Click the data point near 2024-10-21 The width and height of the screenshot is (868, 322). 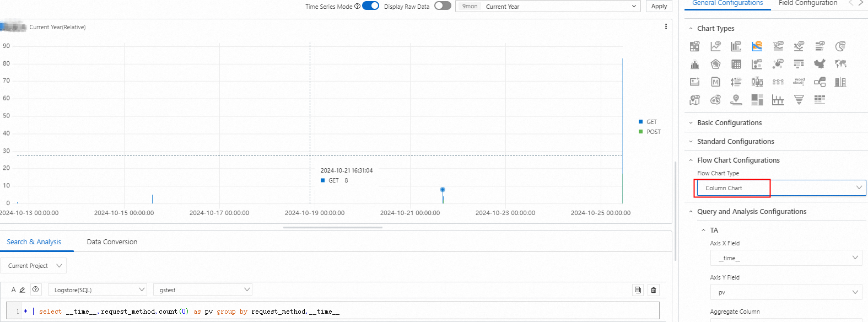443,190
